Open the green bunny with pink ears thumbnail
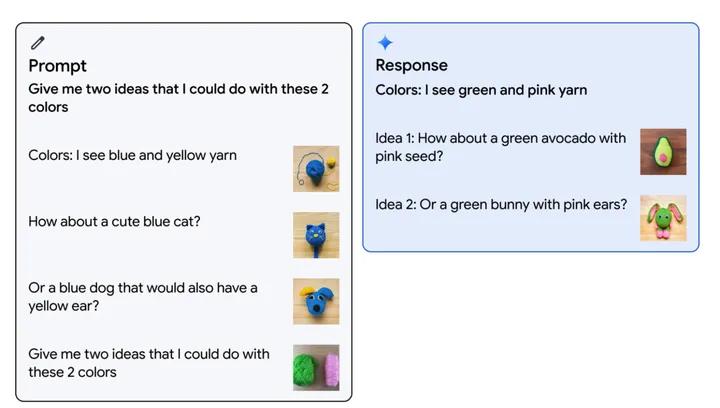 pos(663,218)
